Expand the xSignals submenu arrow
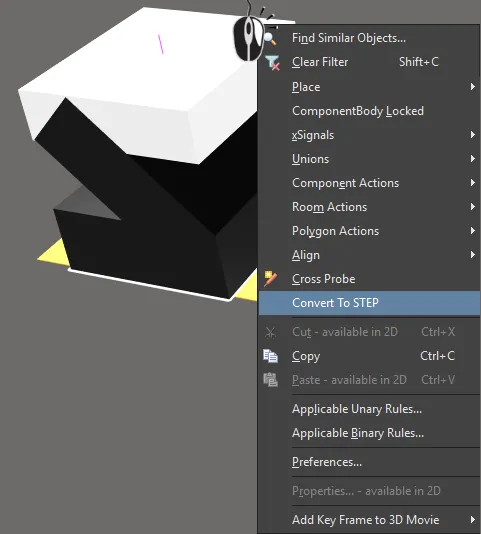This screenshot has height=534, width=481. point(472,135)
